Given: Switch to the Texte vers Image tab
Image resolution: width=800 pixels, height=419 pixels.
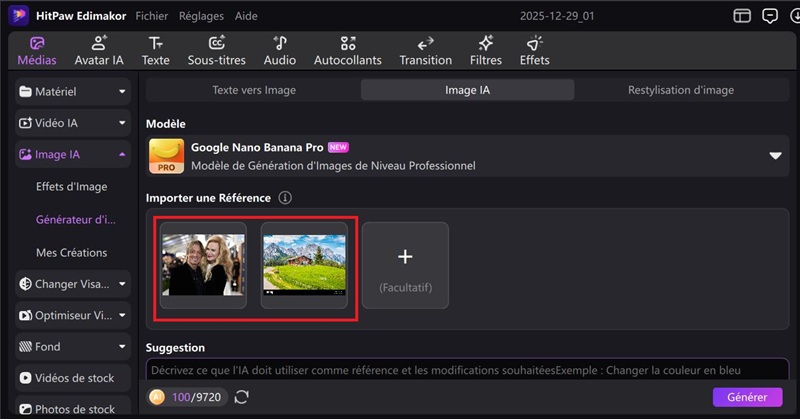Looking at the screenshot, I should tap(253, 90).
